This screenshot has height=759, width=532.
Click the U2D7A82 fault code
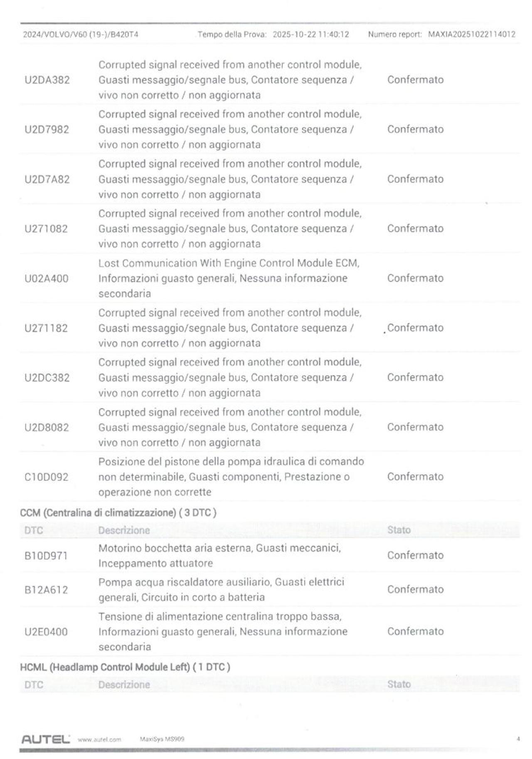pyautogui.click(x=47, y=180)
